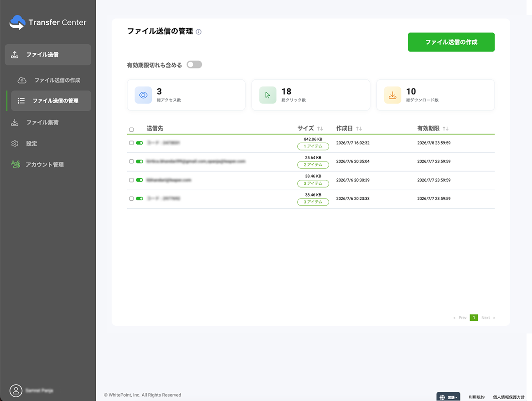Toggle active switch for row created 20:23:33

point(139,198)
